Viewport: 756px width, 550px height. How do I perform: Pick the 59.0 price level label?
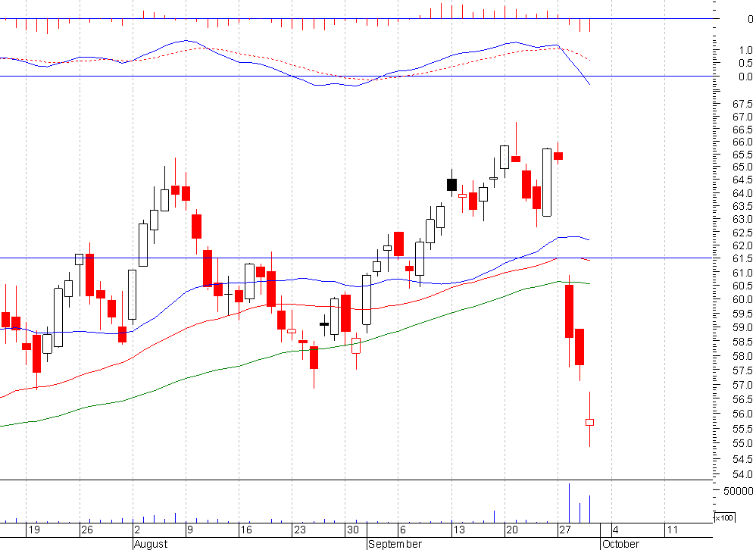[x=742, y=327]
